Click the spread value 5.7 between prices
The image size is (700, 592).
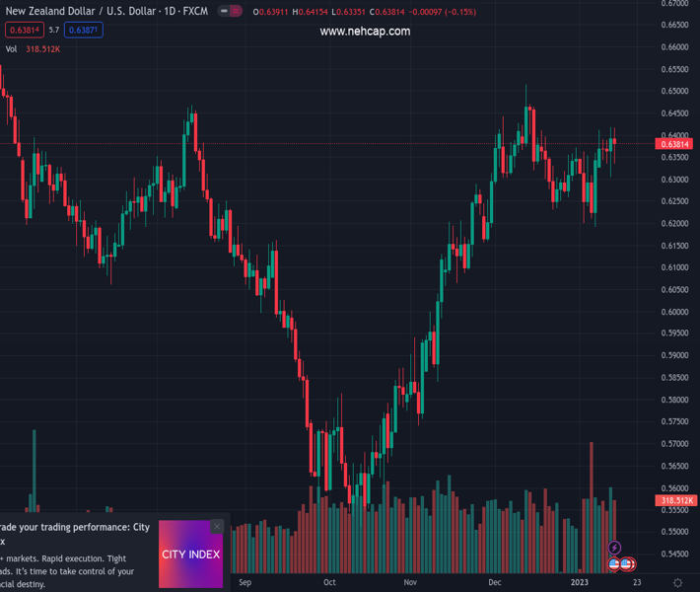pos(54,31)
